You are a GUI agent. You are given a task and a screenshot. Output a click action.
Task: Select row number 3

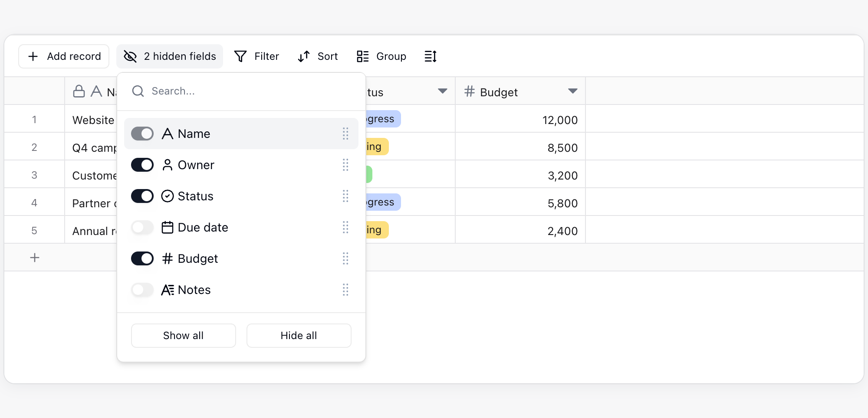coord(34,174)
